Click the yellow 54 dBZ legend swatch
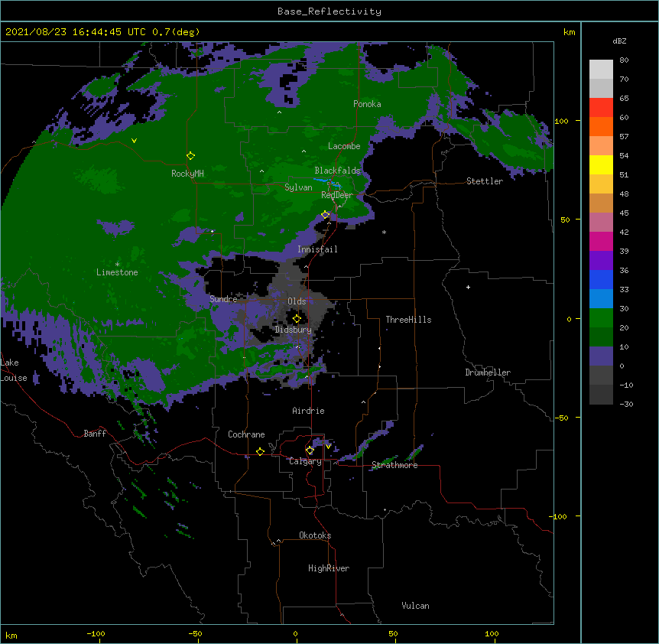 pos(601,164)
